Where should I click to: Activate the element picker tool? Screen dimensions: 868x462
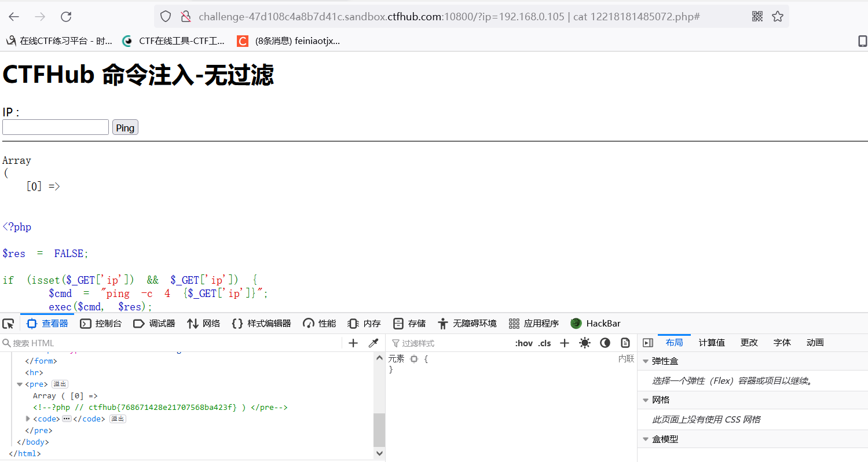[x=8, y=324]
